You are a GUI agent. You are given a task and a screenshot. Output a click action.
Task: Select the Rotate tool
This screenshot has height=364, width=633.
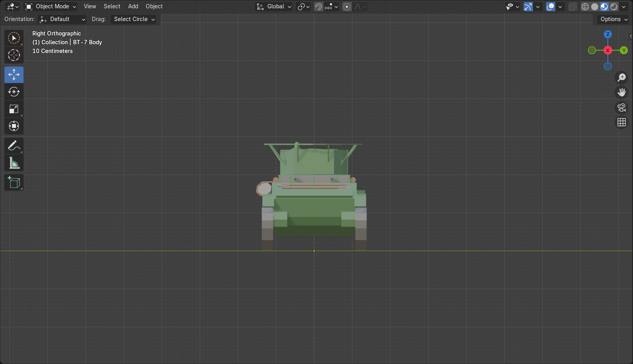click(x=14, y=92)
